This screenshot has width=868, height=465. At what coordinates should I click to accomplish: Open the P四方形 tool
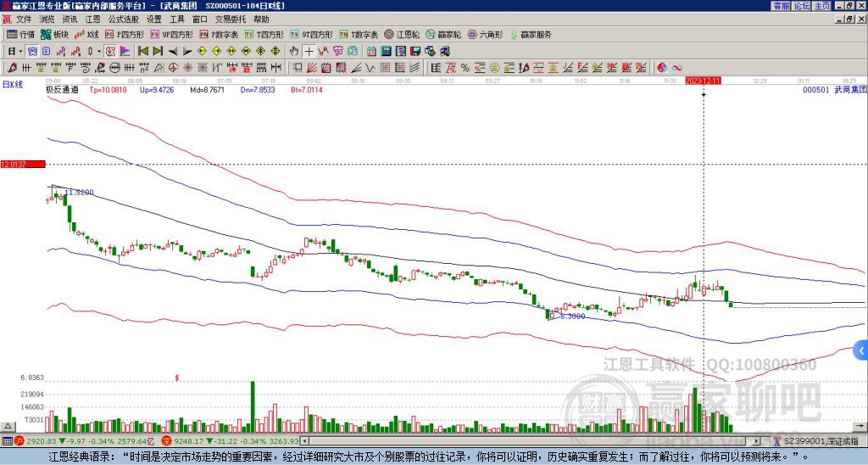click(125, 34)
